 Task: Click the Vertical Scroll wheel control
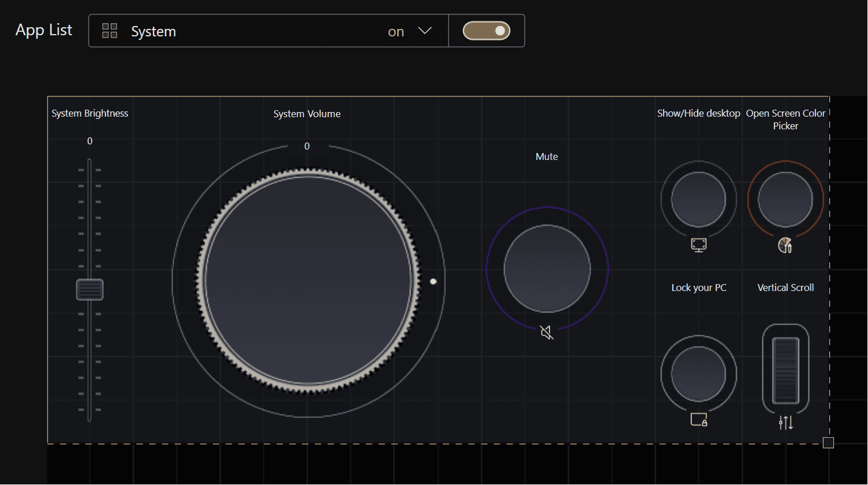tap(785, 371)
